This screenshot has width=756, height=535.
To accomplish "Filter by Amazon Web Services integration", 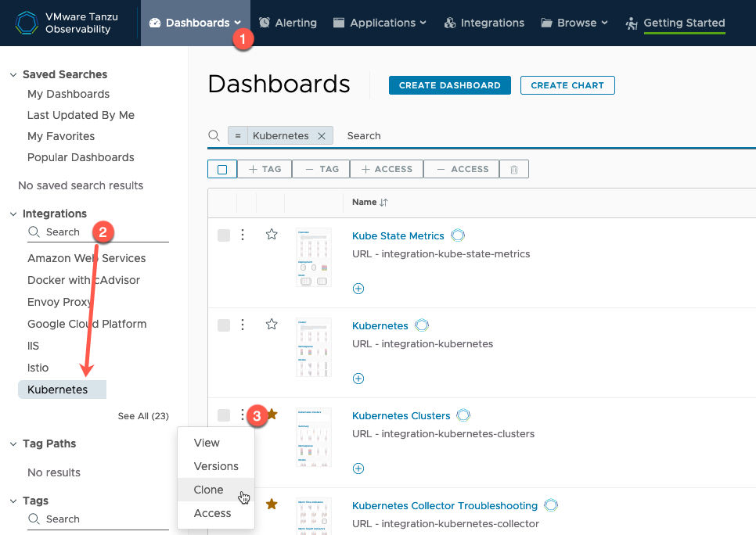I will pos(86,258).
